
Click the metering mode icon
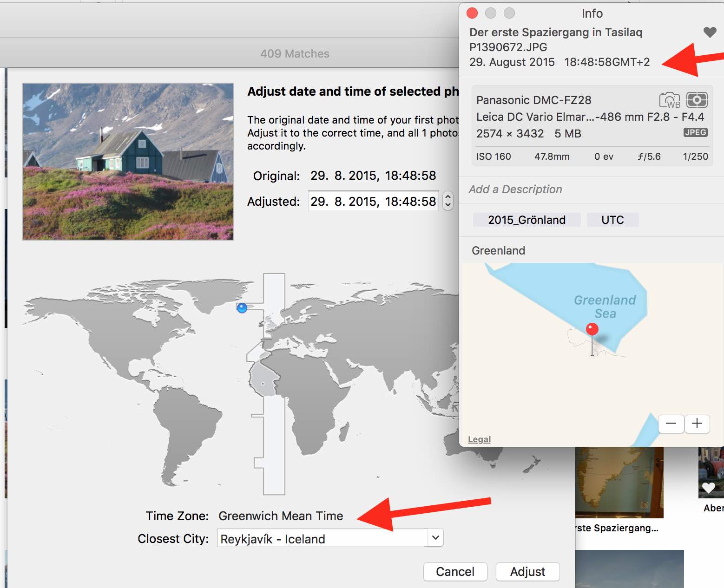[x=697, y=100]
